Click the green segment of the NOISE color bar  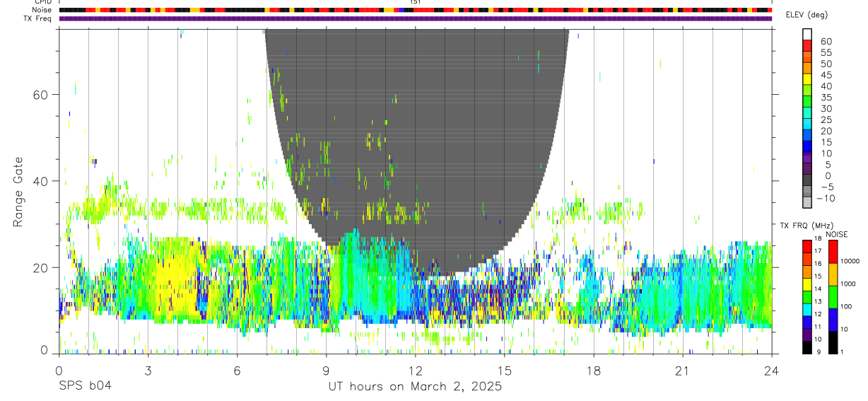click(x=832, y=296)
